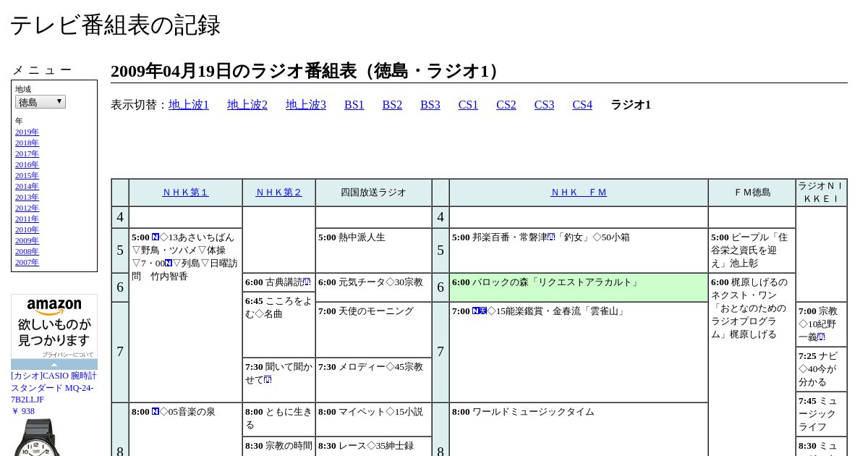Show the CS2 program table
Screen dimensions: 868x456
(506, 105)
